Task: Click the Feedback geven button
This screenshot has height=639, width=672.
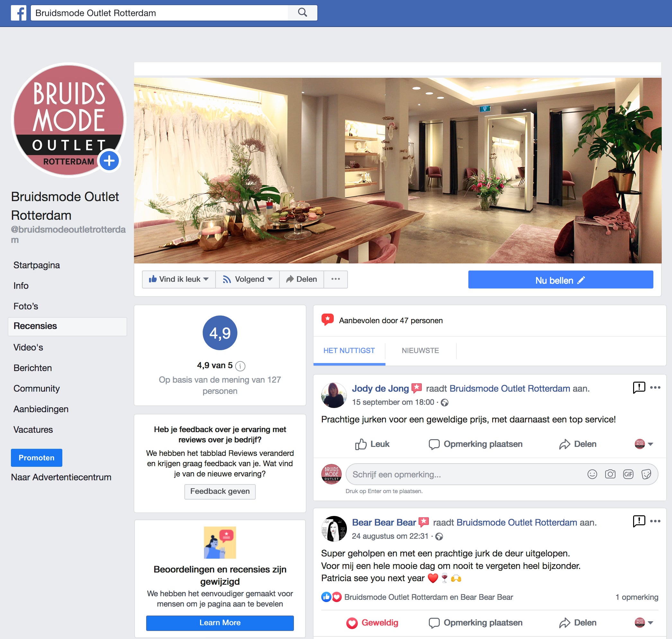Action: point(220,491)
